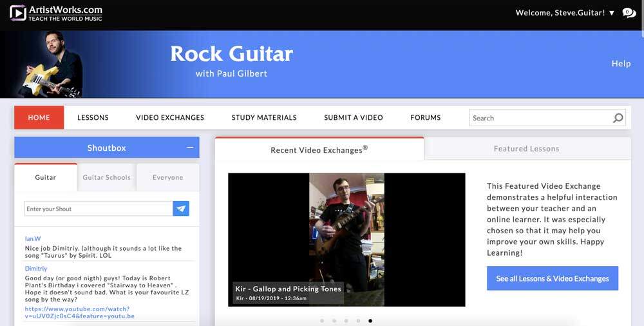Open the Help link

[621, 63]
